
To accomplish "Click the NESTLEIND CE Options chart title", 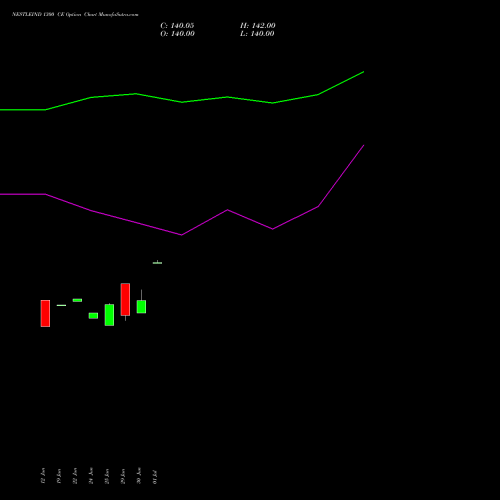I will (x=75, y=15).
